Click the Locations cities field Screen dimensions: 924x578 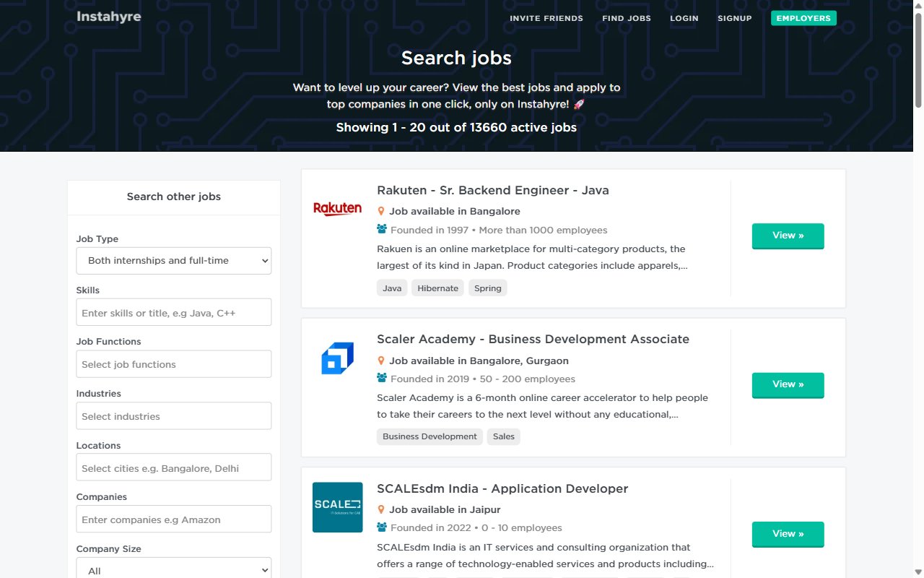point(174,467)
